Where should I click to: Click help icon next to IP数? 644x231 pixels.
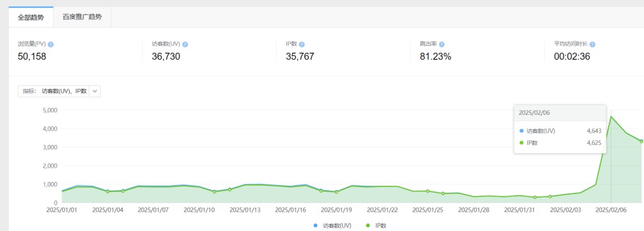click(302, 44)
